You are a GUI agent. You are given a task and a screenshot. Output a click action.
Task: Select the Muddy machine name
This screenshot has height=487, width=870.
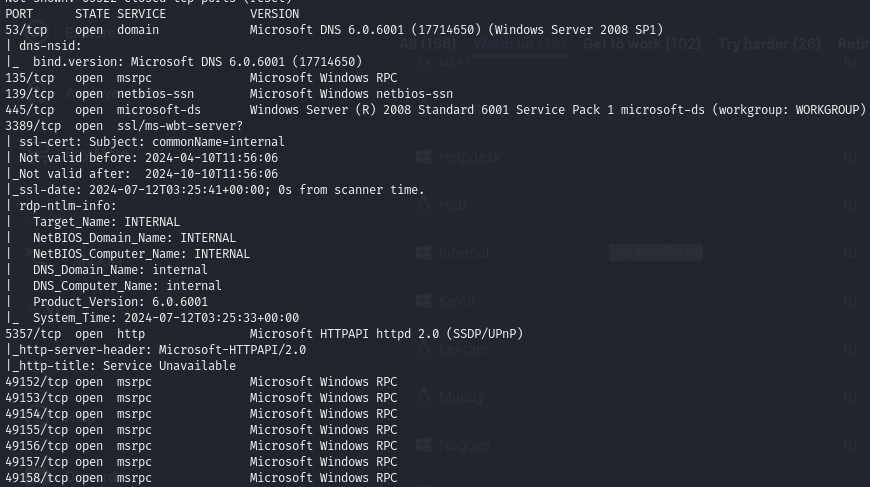[x=462, y=396]
